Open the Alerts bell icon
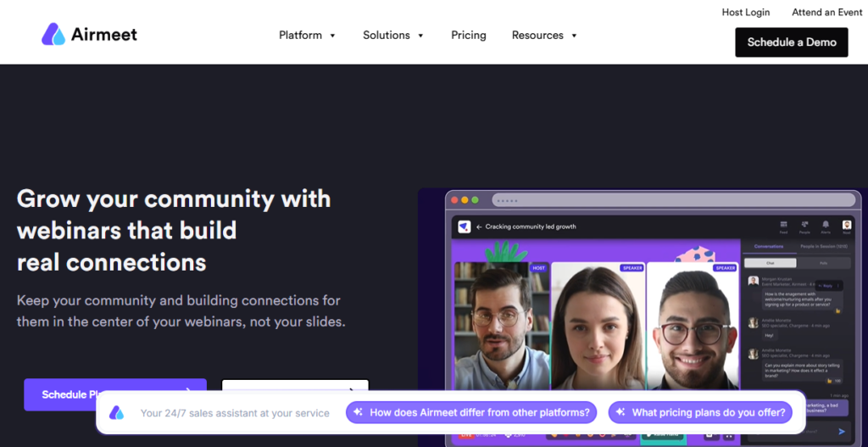Image resolution: width=868 pixels, height=447 pixels. (x=826, y=226)
